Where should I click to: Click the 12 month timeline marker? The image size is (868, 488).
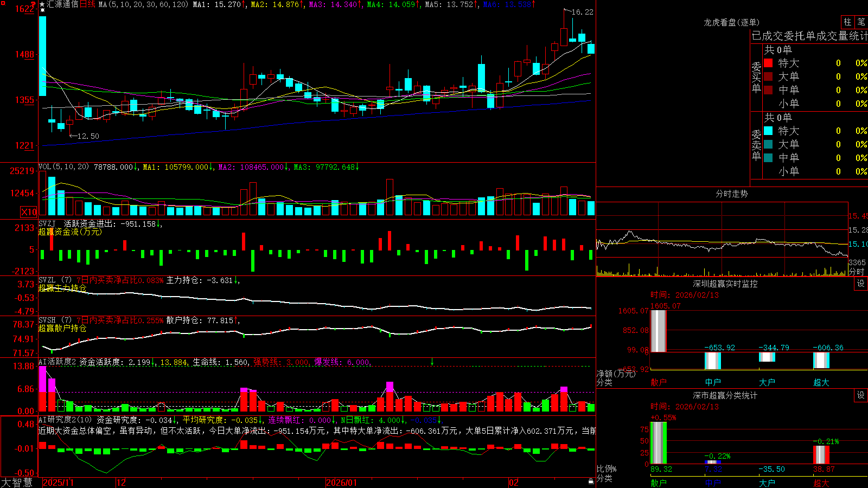click(x=122, y=483)
